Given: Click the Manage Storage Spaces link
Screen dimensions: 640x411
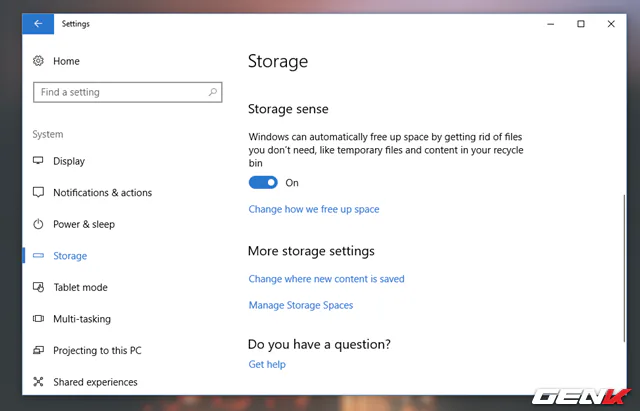Looking at the screenshot, I should (301, 305).
